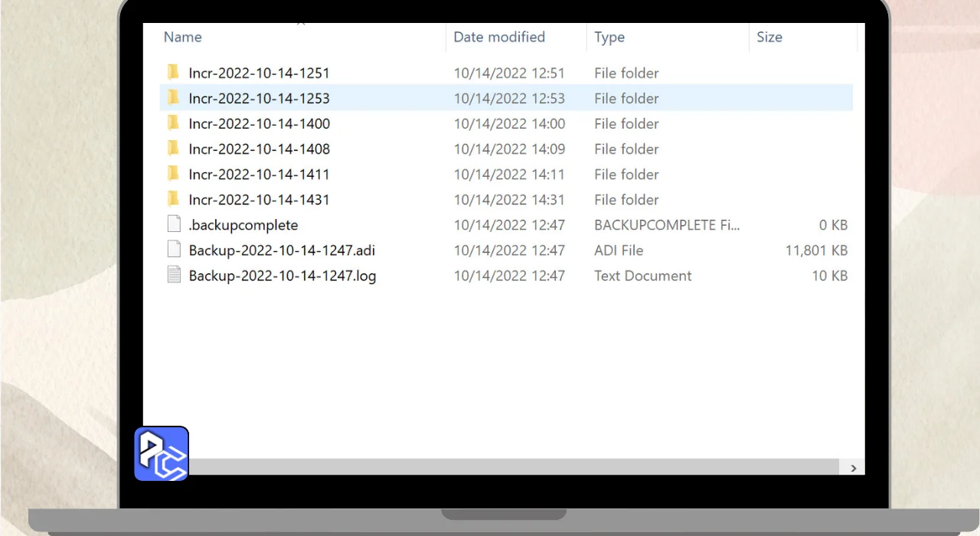Click the 0 KB size value
This screenshot has height=536, width=980.
coord(834,225)
